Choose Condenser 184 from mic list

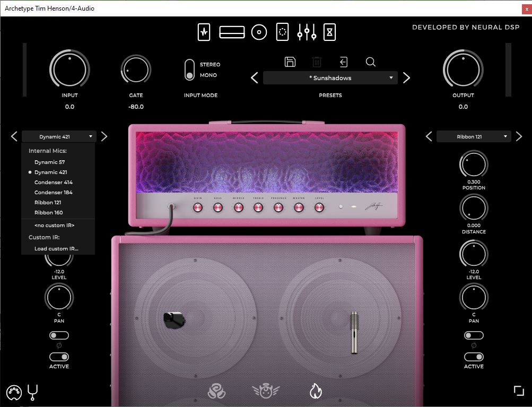[x=58, y=193]
